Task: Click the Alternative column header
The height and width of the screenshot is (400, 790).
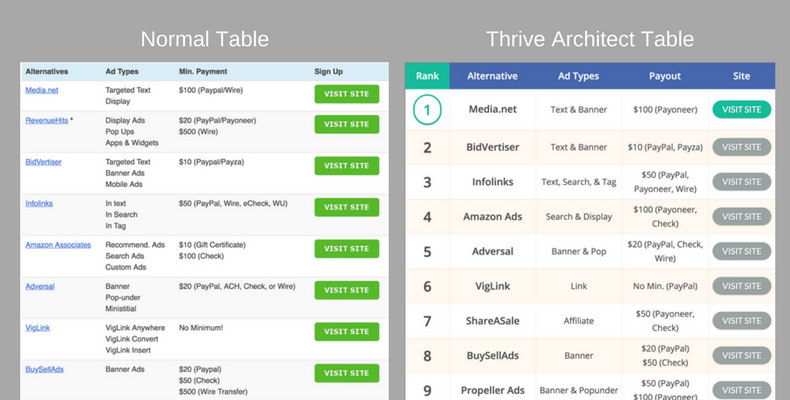Action: (492, 76)
